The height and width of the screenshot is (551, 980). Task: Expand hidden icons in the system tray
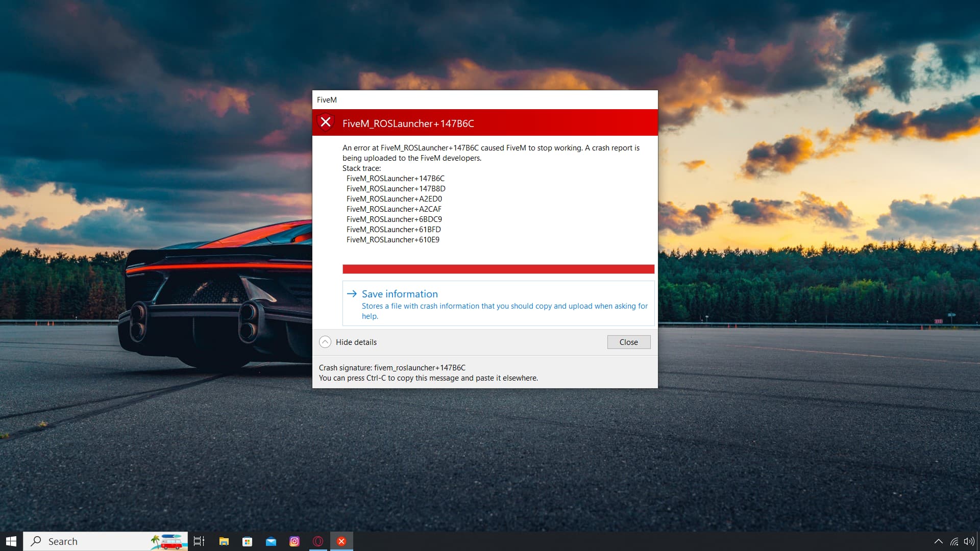point(938,541)
